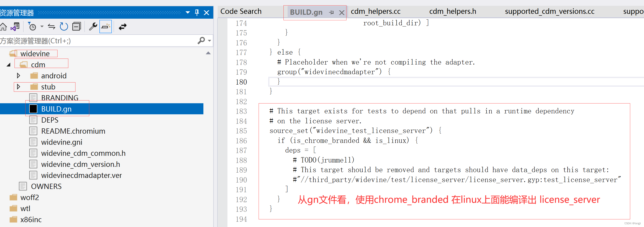
Task: Toggle the Preview Selected Items button
Action: [x=106, y=27]
